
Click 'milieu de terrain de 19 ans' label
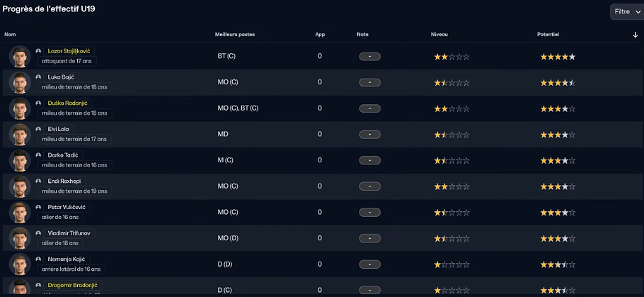[x=74, y=191]
